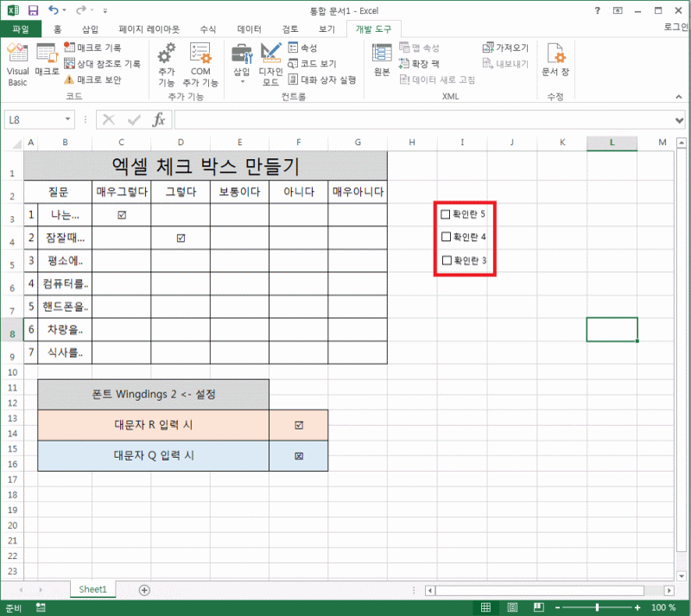The height and width of the screenshot is (616, 691).
Task: Switch to the 홈 (Home) tab
Action: click(x=57, y=29)
